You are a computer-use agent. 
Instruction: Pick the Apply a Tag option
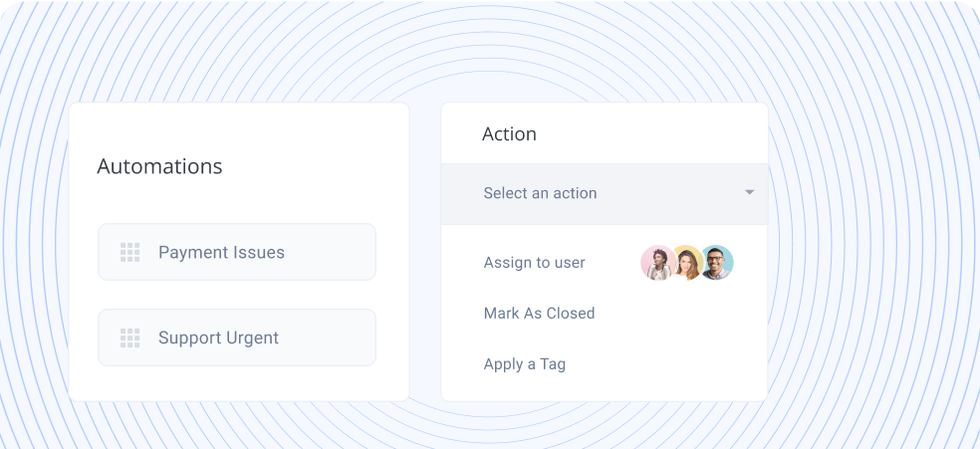coord(524,364)
